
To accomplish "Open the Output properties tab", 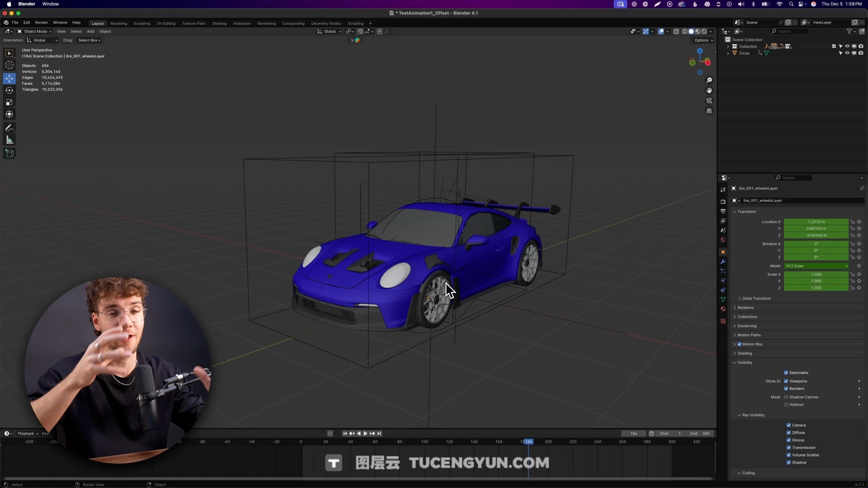I will point(723,211).
